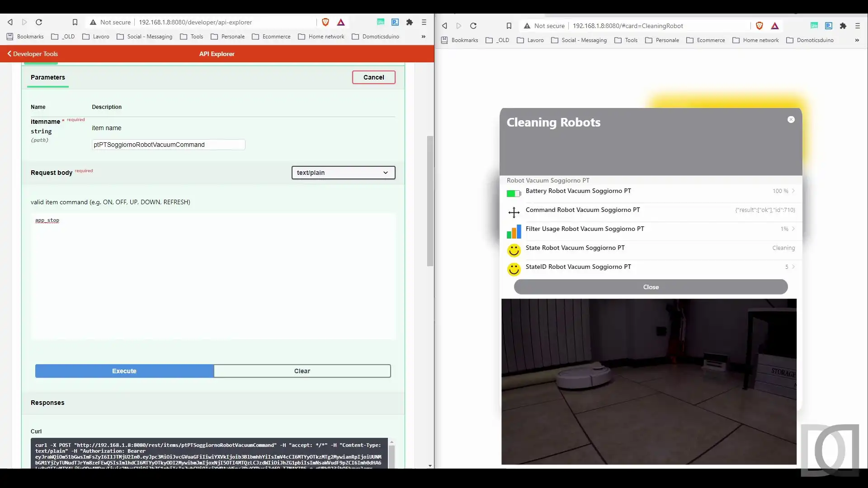Click the browser security warning icon
Image resolution: width=868 pixels, height=488 pixels.
point(92,22)
